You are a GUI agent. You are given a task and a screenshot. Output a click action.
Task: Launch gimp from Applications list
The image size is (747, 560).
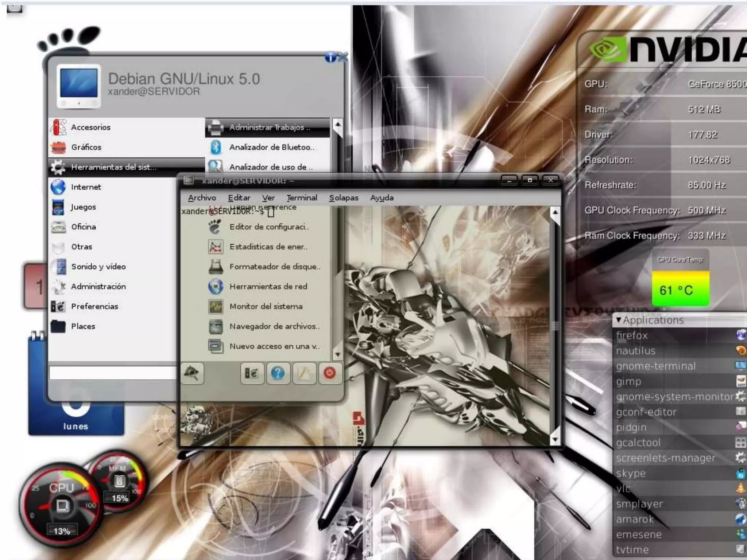681,381
